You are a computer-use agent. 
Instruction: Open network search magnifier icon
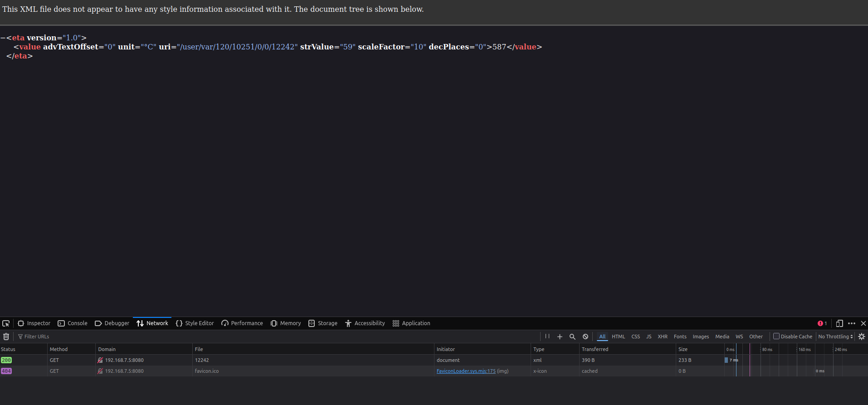(572, 337)
